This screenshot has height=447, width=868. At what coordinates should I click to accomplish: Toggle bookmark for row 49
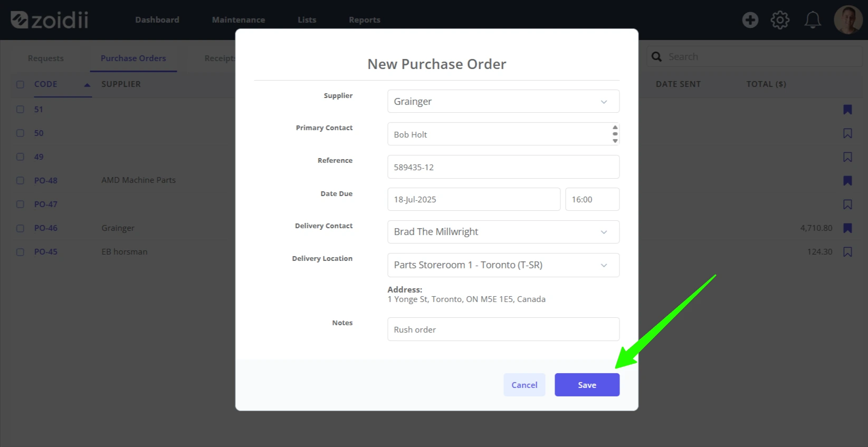847,157
